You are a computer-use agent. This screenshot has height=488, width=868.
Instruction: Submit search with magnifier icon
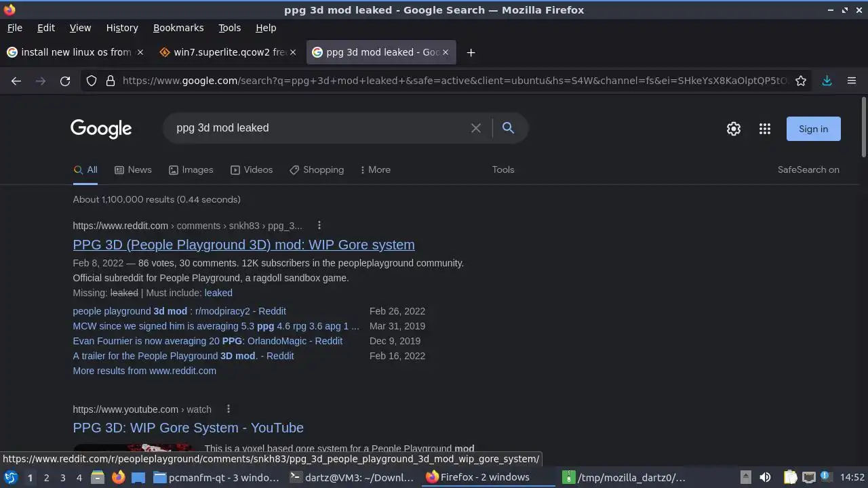[508, 128]
